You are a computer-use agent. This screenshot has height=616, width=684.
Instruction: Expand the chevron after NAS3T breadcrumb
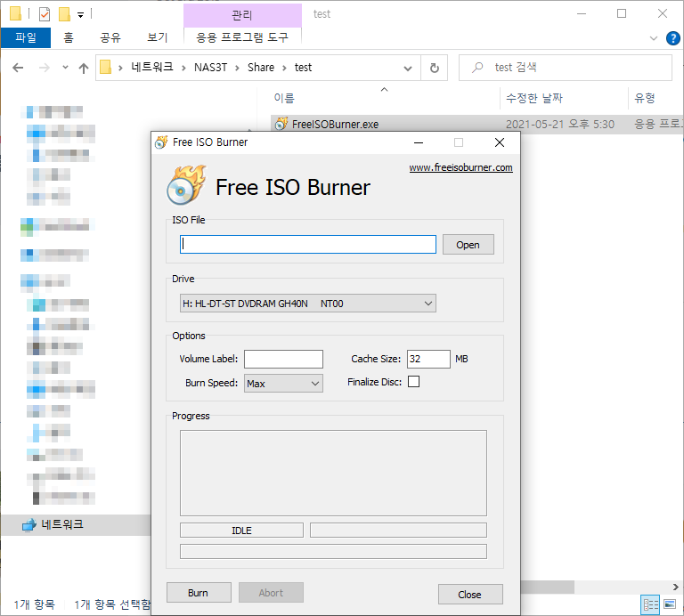(237, 68)
